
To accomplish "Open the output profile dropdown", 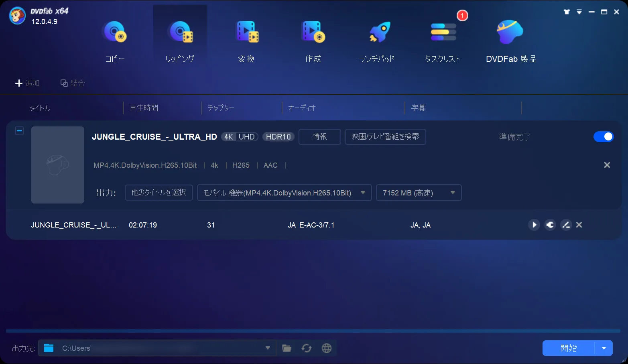I will tap(285, 193).
